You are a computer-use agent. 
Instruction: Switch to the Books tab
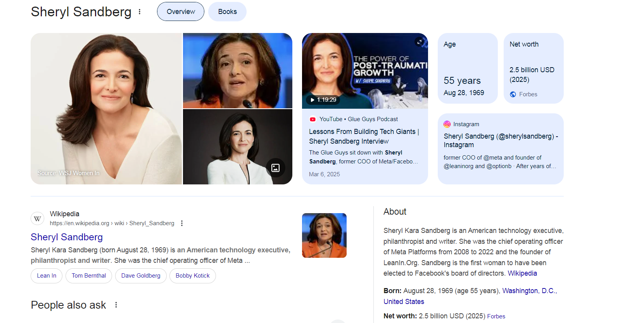(x=227, y=12)
